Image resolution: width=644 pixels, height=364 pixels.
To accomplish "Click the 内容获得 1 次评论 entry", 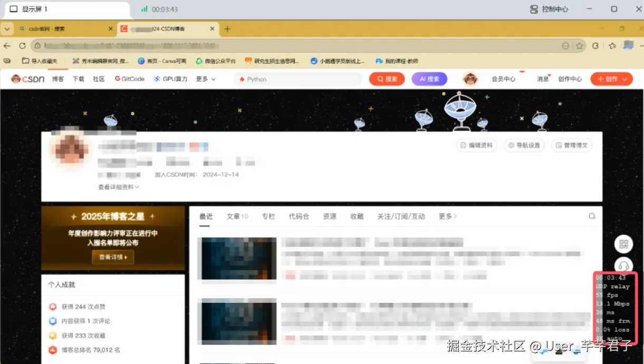I will pyautogui.click(x=80, y=321).
